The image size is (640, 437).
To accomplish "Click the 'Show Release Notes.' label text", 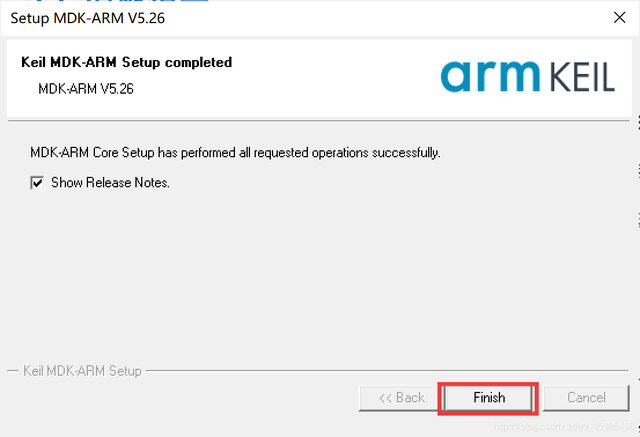I will (110, 182).
